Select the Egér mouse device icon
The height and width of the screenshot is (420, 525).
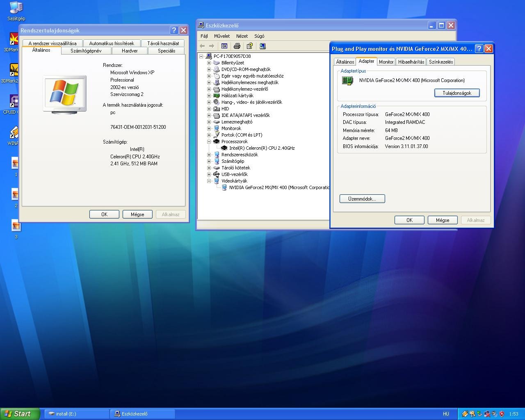pos(217,76)
